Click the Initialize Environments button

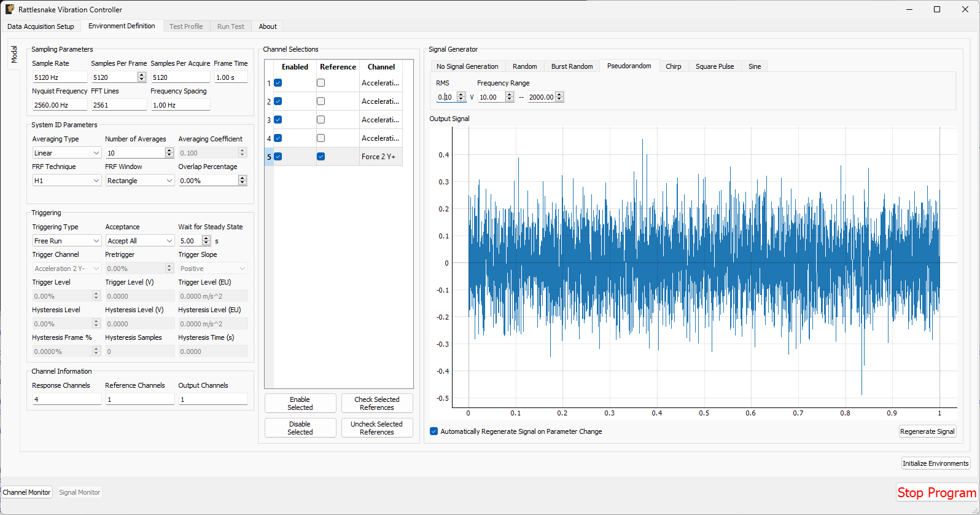(x=935, y=463)
